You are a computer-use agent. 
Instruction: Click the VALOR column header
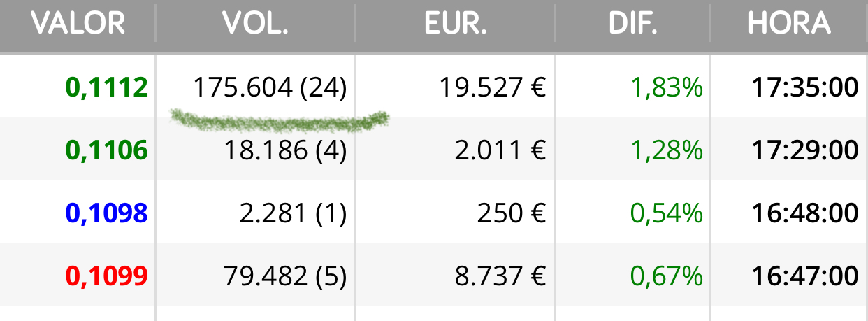(78, 23)
